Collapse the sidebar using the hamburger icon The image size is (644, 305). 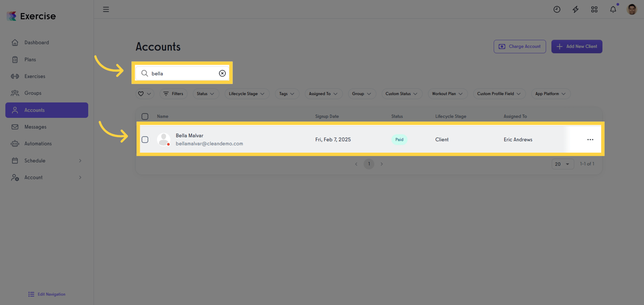point(106,9)
